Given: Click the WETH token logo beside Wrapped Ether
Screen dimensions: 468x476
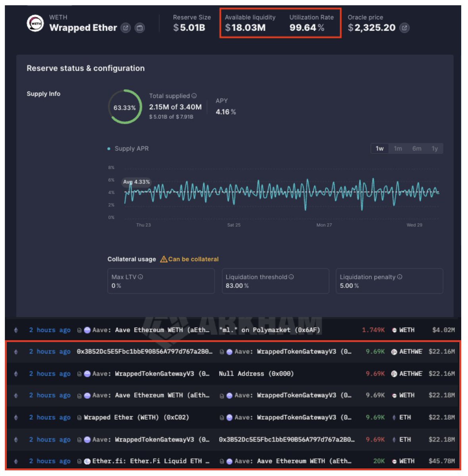Looking at the screenshot, I should (x=35, y=23).
